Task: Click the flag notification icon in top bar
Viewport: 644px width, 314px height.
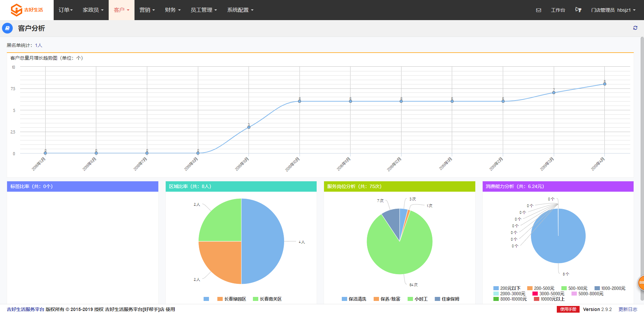Action: point(578,10)
